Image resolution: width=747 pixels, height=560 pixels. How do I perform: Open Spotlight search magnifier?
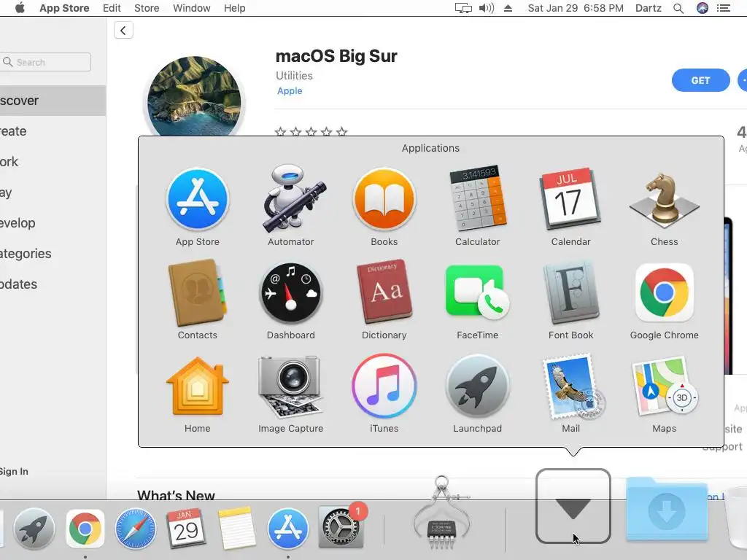point(678,8)
